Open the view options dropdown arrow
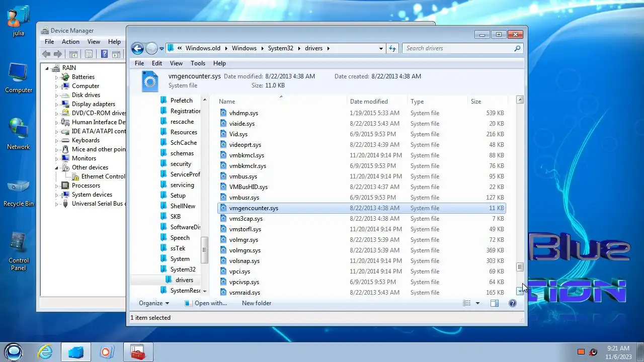The image size is (644, 362). tap(477, 303)
